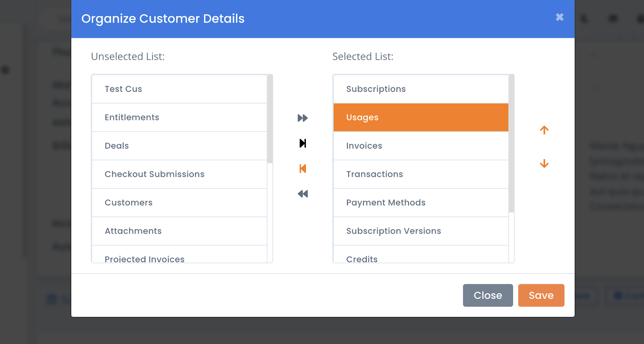Screen dimensions: 644x344
Task: Select Customers in the unselected list
Action: tap(179, 202)
